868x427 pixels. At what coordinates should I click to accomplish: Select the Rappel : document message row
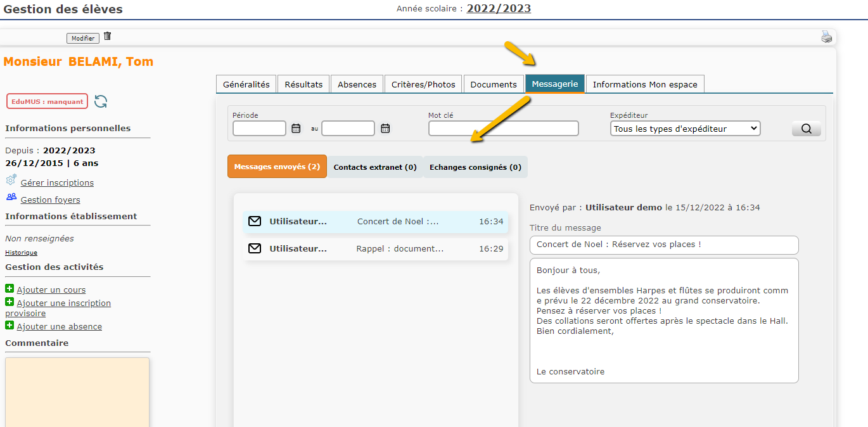coord(376,249)
